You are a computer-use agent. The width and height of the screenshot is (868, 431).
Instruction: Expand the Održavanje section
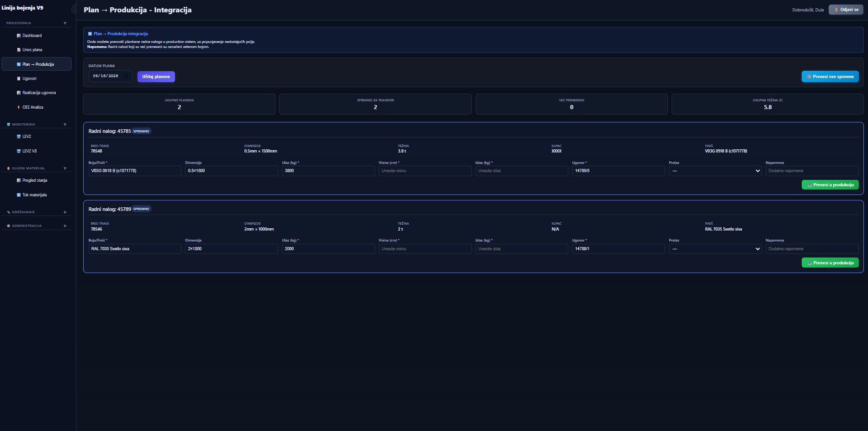36,212
